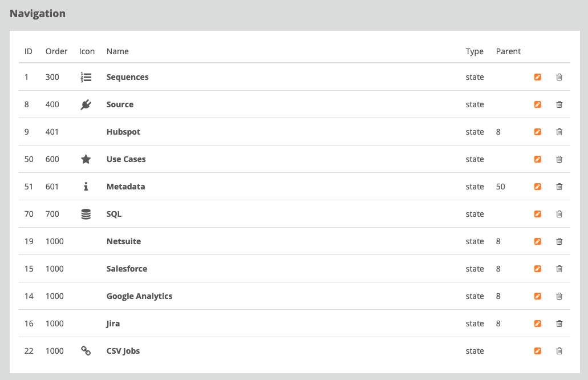Remove the Use Cases row with trash icon

pos(559,159)
